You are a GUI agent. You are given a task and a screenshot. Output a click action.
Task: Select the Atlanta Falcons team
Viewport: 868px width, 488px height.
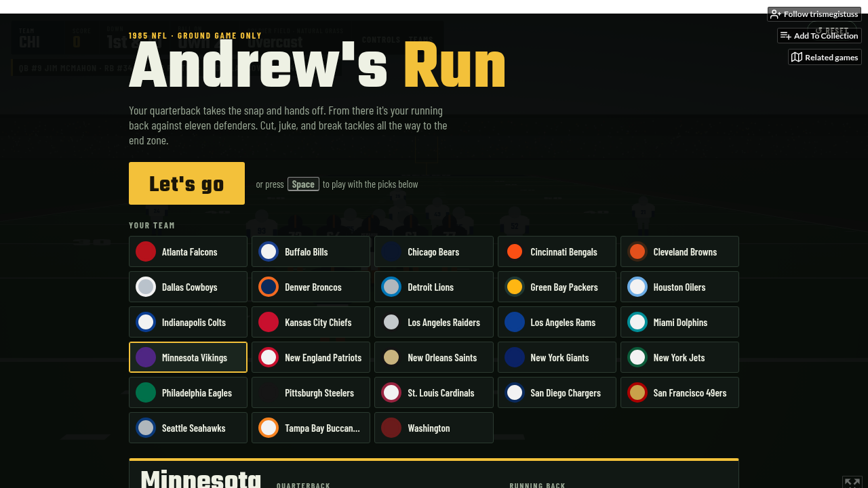click(x=188, y=251)
